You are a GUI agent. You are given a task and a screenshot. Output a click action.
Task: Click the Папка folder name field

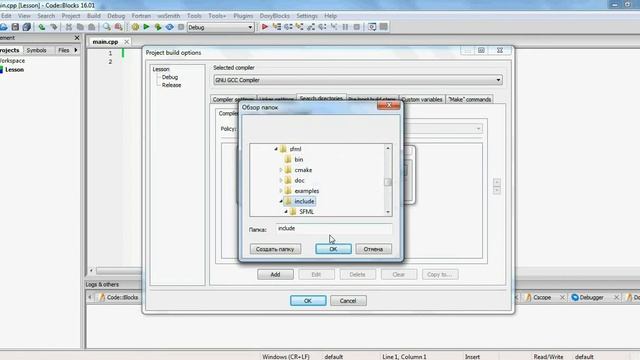tap(334, 229)
